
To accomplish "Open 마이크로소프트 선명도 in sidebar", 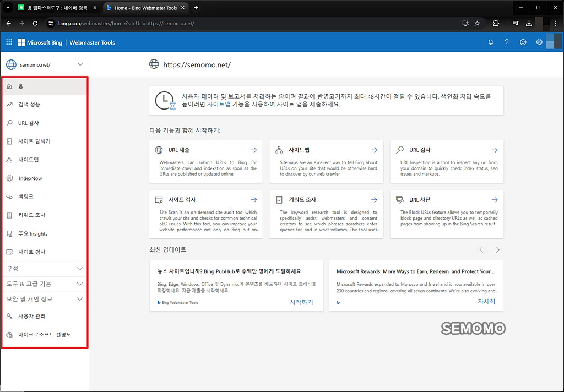I will pyautogui.click(x=45, y=335).
